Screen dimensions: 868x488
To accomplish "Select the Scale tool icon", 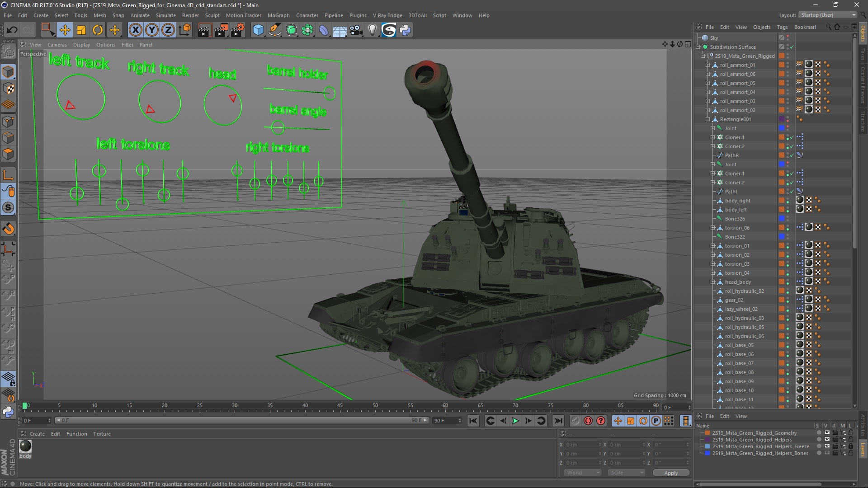I will (x=81, y=30).
